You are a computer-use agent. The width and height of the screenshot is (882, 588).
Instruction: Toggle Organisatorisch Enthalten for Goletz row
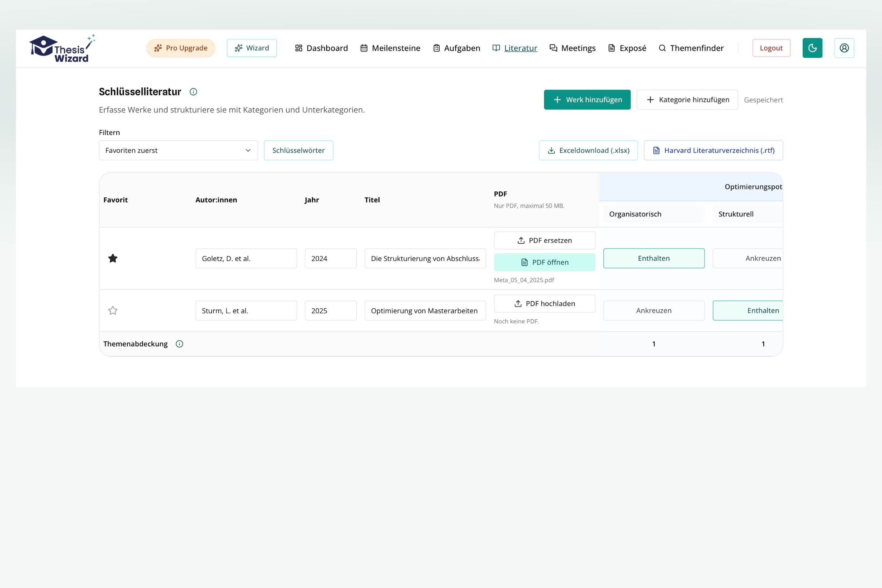click(654, 258)
